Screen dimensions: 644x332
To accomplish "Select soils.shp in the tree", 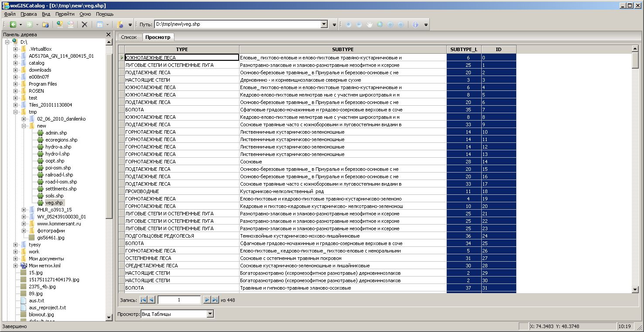I will [54, 196].
